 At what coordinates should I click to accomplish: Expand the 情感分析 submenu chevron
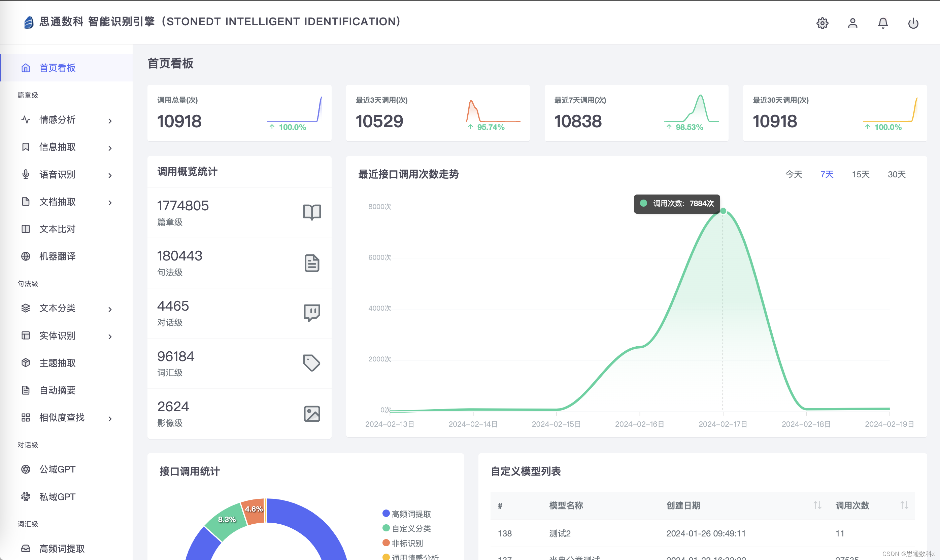coord(110,121)
